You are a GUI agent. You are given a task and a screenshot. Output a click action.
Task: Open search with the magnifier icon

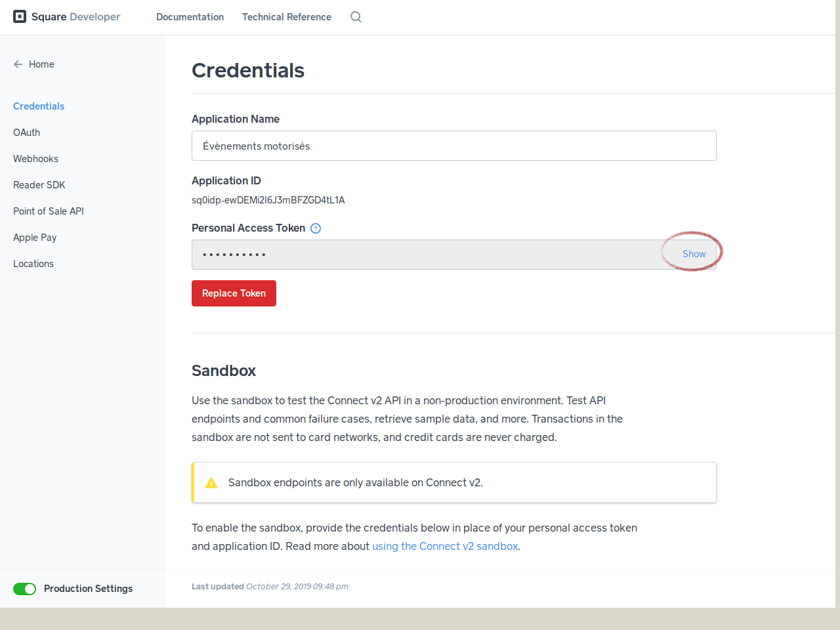click(x=356, y=17)
